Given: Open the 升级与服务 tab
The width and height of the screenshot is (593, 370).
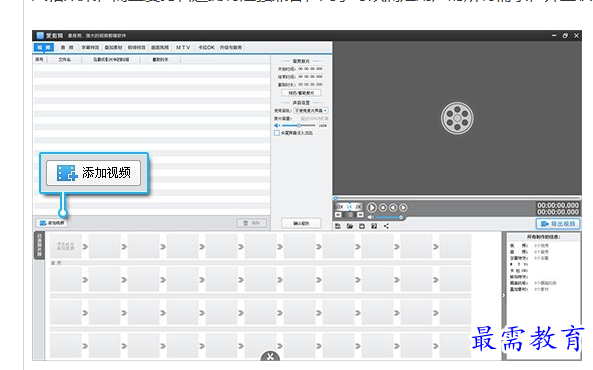Looking at the screenshot, I should click(231, 48).
